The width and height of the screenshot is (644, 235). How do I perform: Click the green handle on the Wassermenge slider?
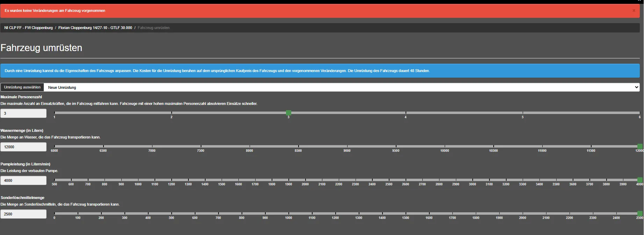[639, 146]
